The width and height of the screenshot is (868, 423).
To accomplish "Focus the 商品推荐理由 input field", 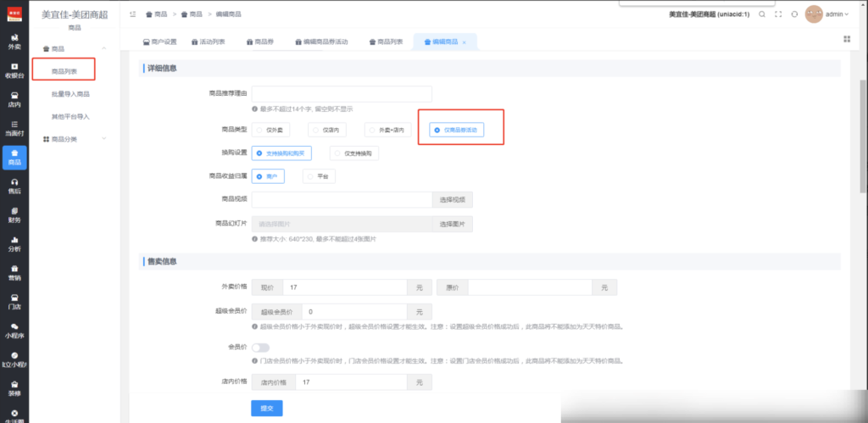I will point(342,94).
